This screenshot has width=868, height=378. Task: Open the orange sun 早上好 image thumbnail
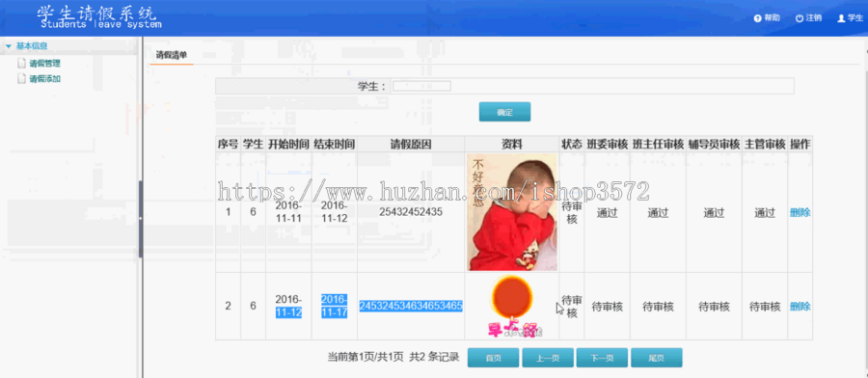coord(512,306)
